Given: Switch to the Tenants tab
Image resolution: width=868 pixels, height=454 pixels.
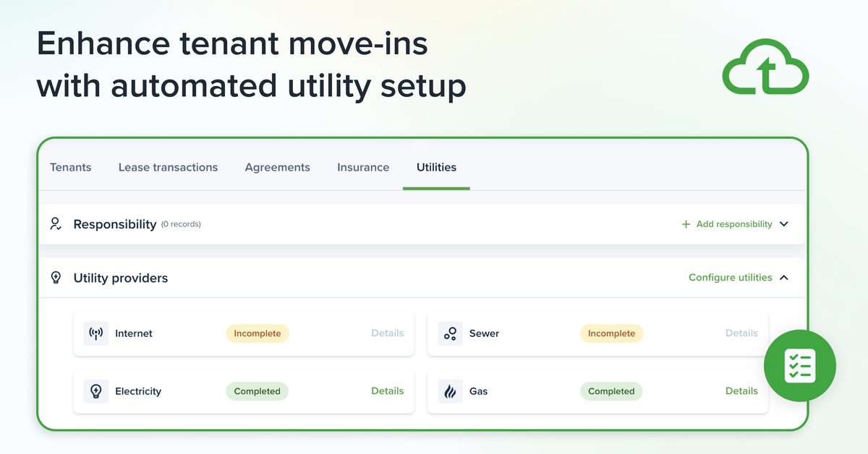Looking at the screenshot, I should pyautogui.click(x=71, y=167).
